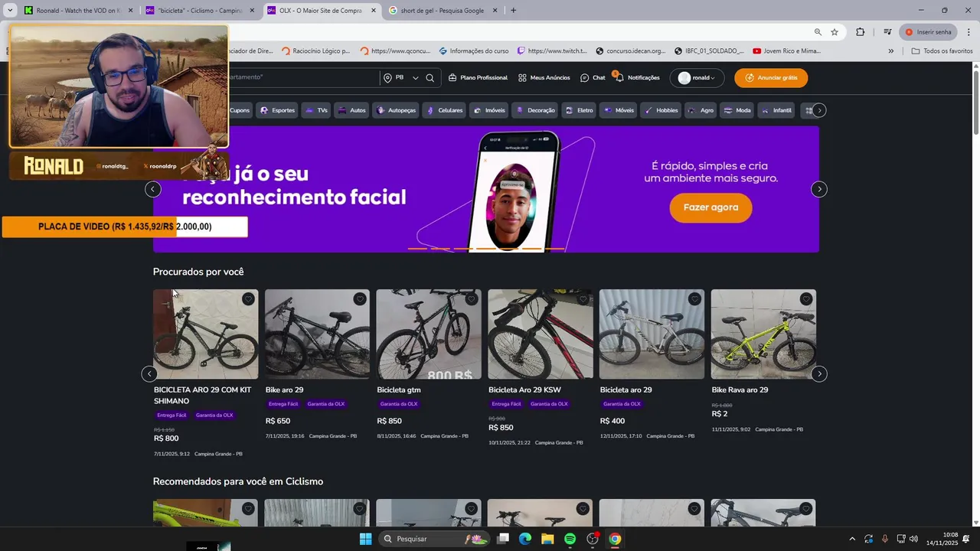The height and width of the screenshot is (551, 980).
Task: Switch to short de gel Google tab
Action: pyautogui.click(x=443, y=11)
